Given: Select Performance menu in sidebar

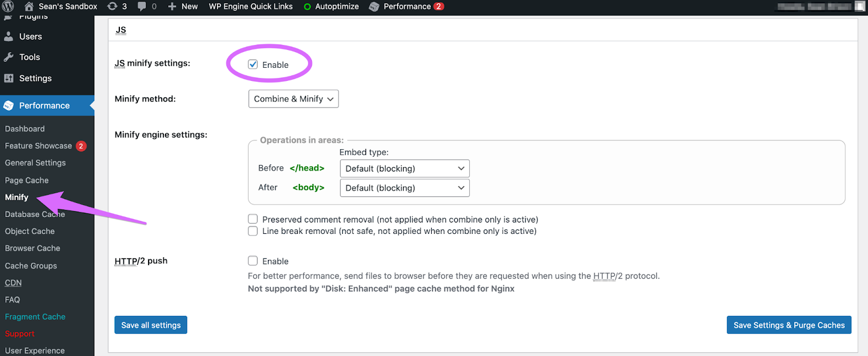Looking at the screenshot, I should 47,105.
